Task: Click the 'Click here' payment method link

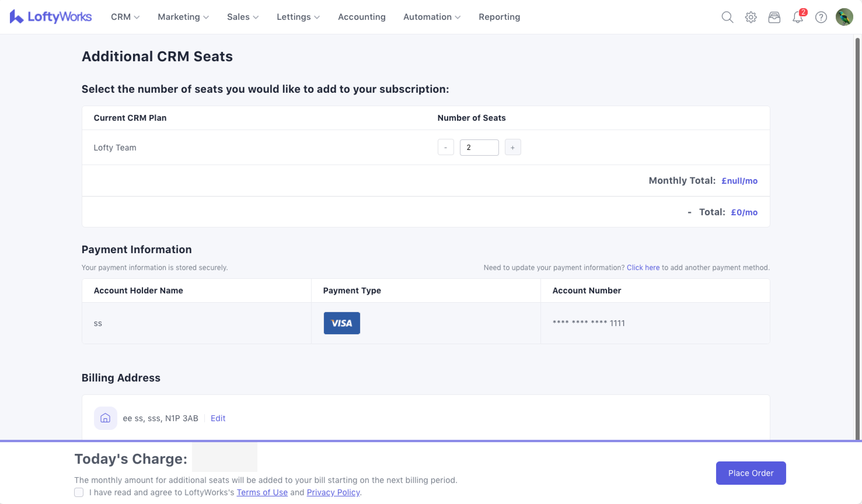Action: click(643, 267)
